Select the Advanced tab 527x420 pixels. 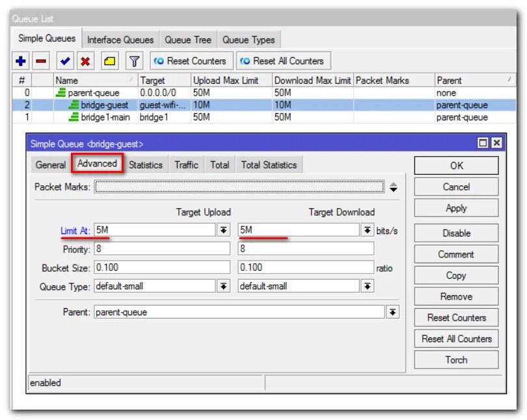pyautogui.click(x=97, y=163)
